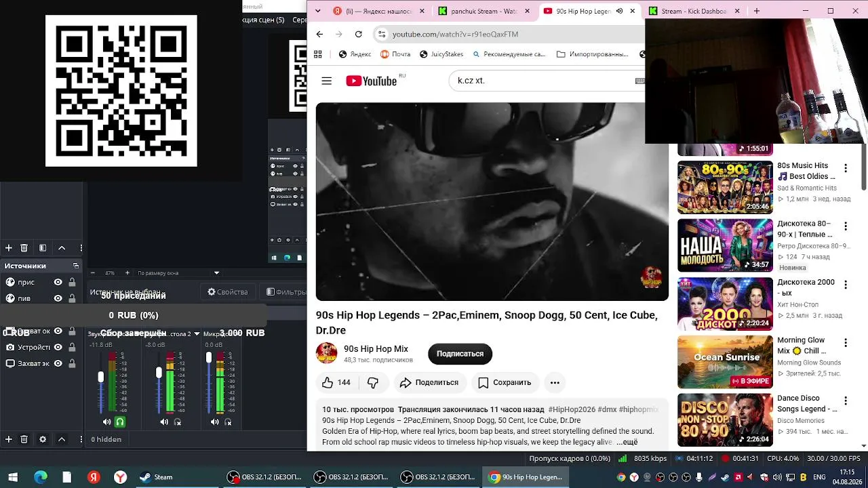Move selected source up in Sources dock
This screenshot has width=868, height=488.
click(x=62, y=439)
